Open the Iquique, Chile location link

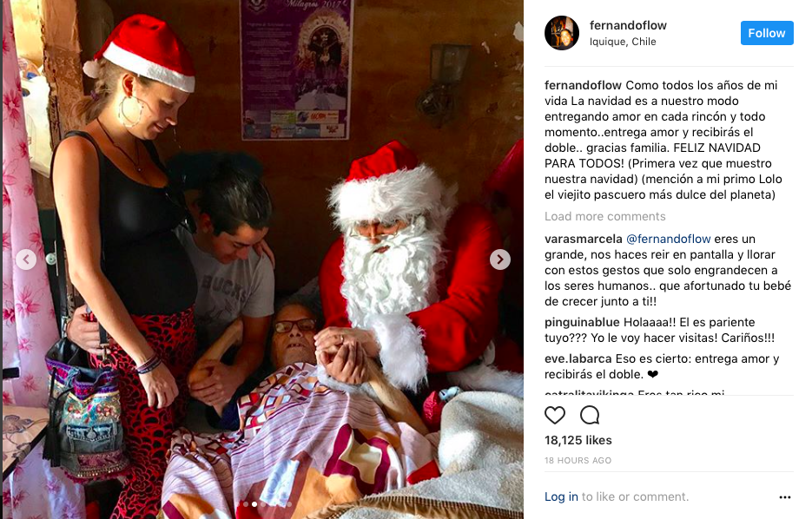pos(623,42)
